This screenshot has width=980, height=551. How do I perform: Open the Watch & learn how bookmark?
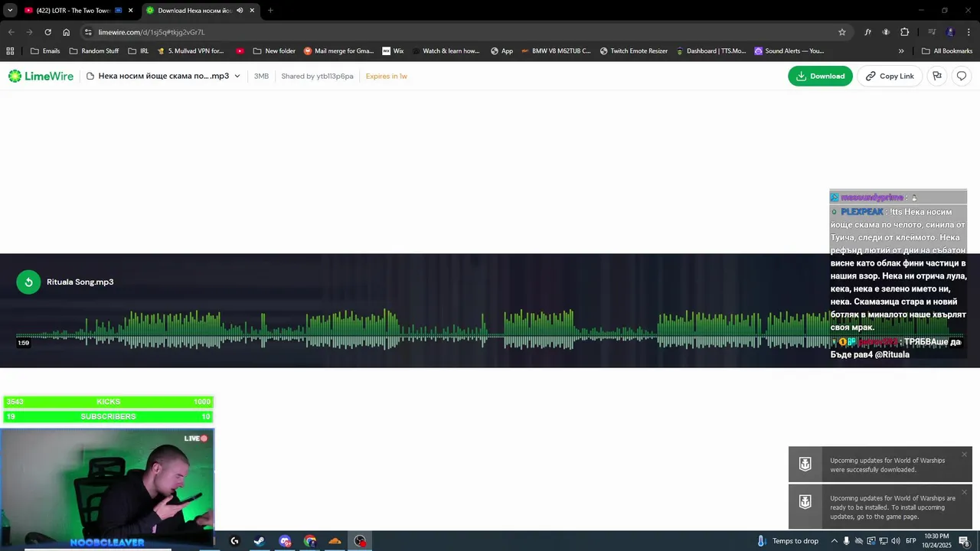(x=446, y=51)
